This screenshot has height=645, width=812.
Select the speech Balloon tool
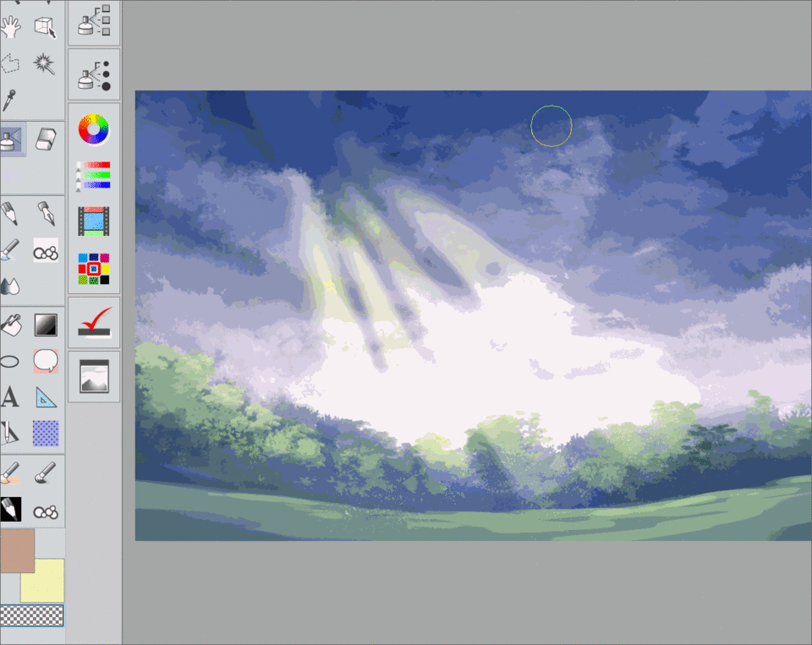[x=46, y=361]
